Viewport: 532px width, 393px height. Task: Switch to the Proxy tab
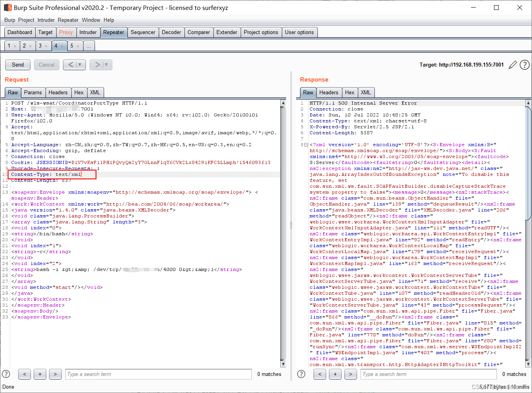point(66,32)
